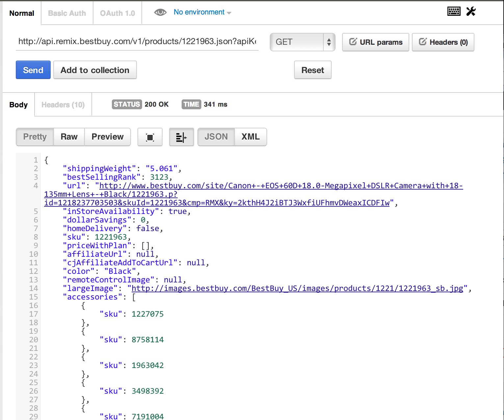Open the environment preview eye icon

coord(160,12)
